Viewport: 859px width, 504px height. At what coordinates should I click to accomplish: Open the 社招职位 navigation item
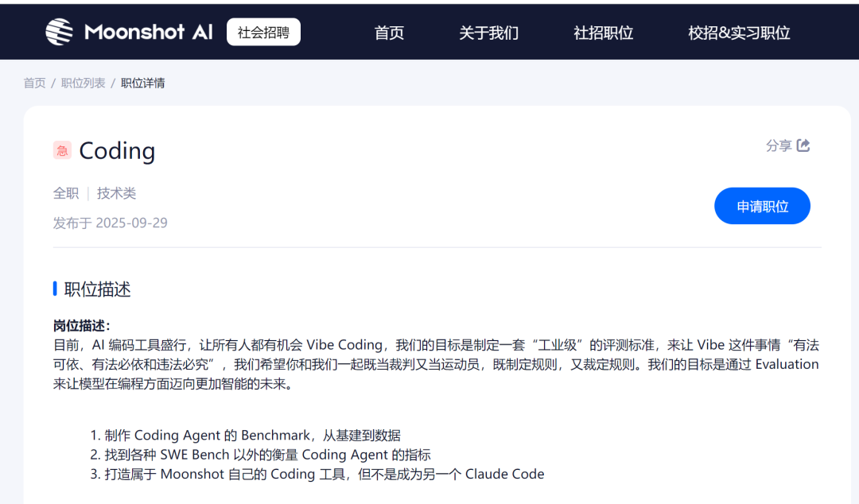[603, 33]
